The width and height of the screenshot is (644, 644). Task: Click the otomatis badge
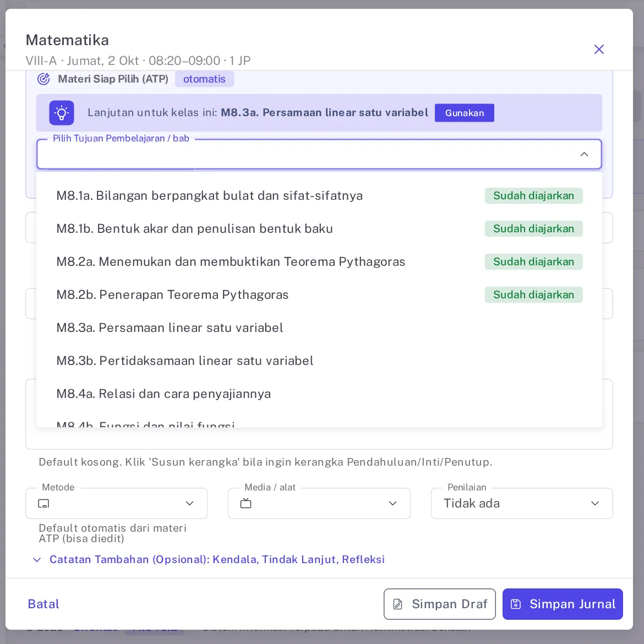(205, 79)
